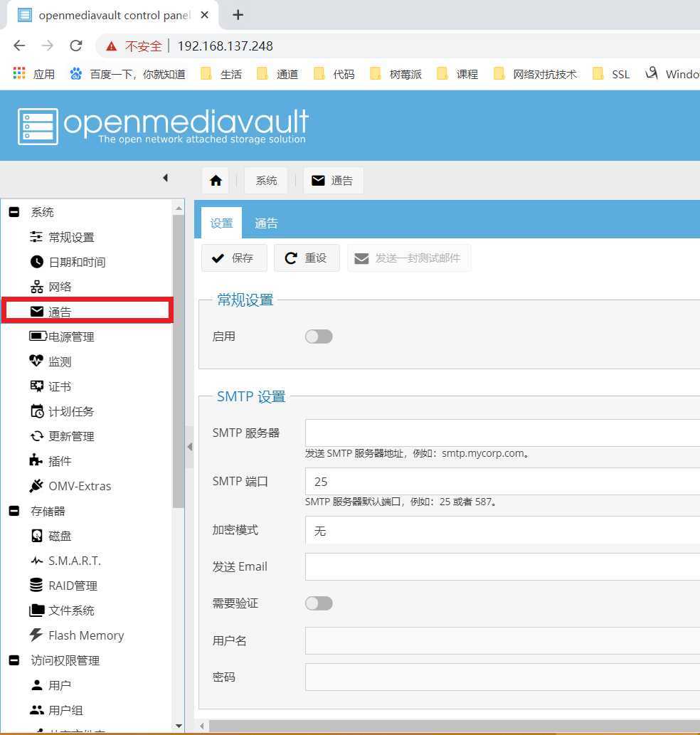Click the 系统 breadcrumb
This screenshot has width=700, height=735.
266,181
